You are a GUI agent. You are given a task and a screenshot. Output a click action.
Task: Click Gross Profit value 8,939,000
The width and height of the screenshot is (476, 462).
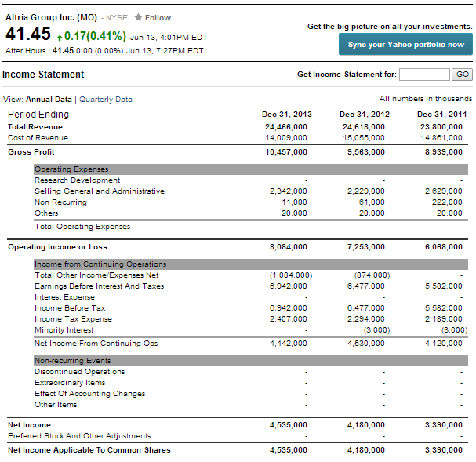[444, 151]
